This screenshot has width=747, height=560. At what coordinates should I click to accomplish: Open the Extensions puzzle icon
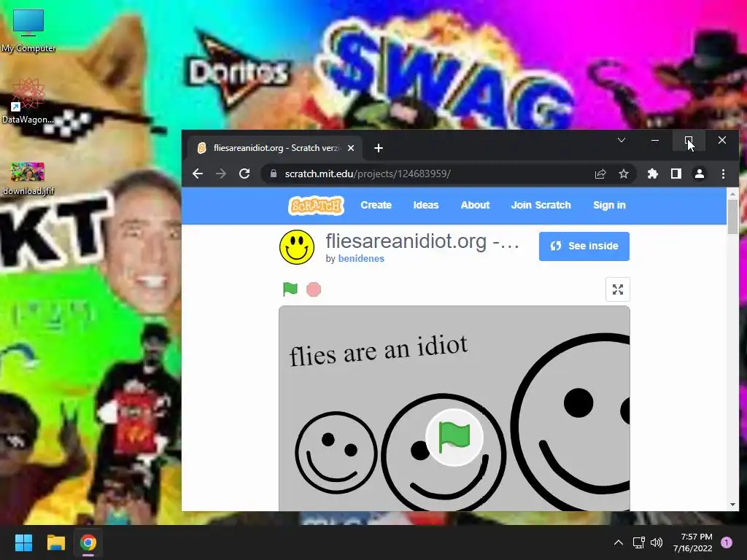653,174
